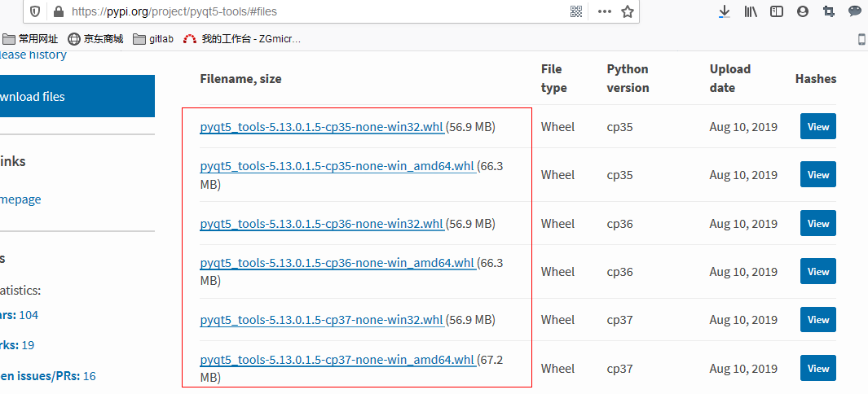Click the responsive mobile device icon
The height and width of the screenshot is (394, 868).
[x=862, y=39]
